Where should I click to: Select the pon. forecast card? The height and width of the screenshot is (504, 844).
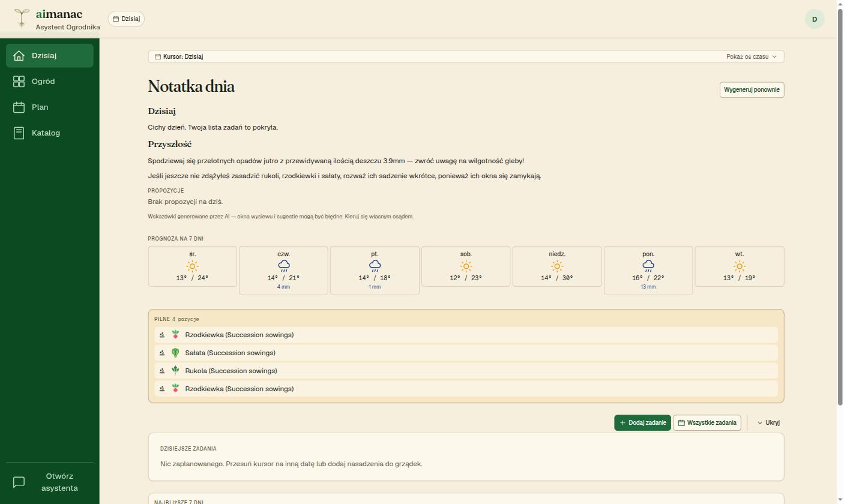648,271
